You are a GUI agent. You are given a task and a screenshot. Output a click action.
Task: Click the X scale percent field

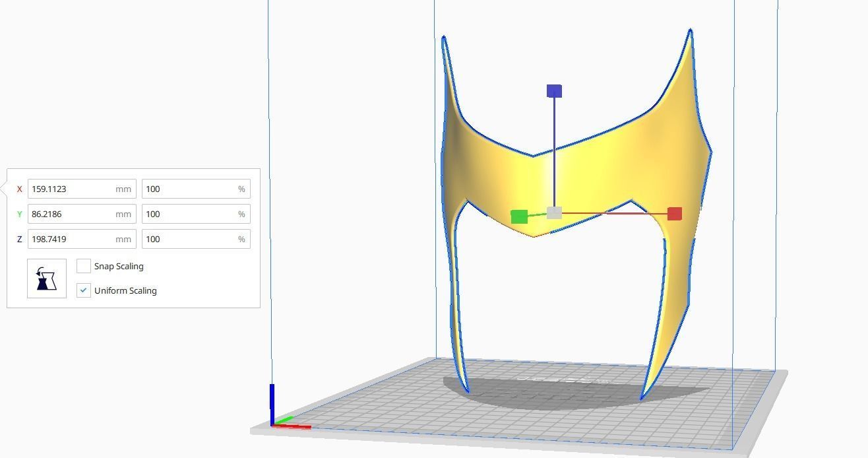[x=196, y=189]
